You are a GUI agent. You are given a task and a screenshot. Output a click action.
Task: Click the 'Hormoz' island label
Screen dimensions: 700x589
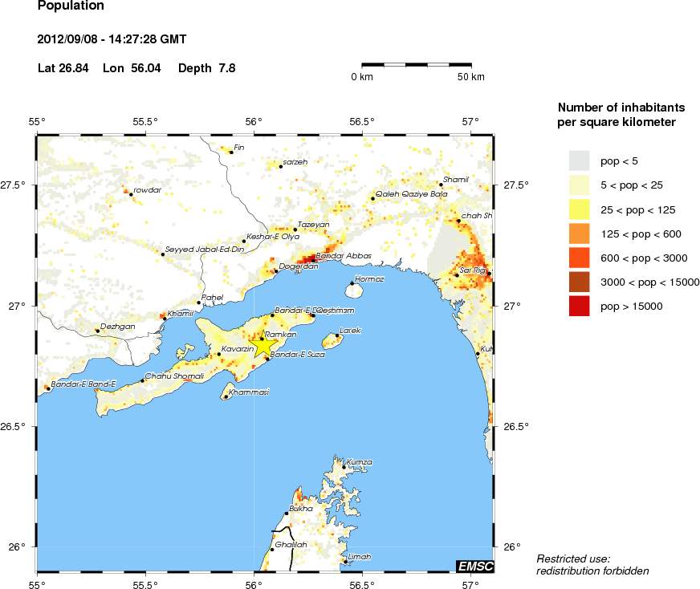pyautogui.click(x=369, y=279)
